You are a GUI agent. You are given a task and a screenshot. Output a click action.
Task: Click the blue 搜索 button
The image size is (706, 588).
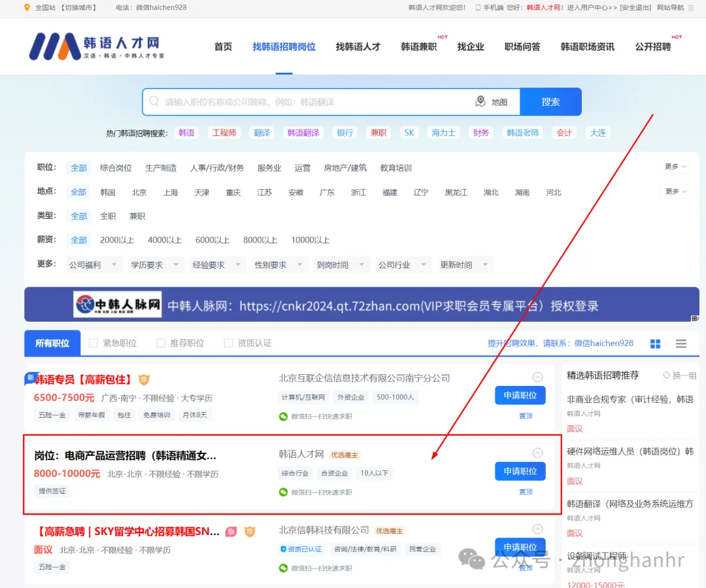[550, 102]
